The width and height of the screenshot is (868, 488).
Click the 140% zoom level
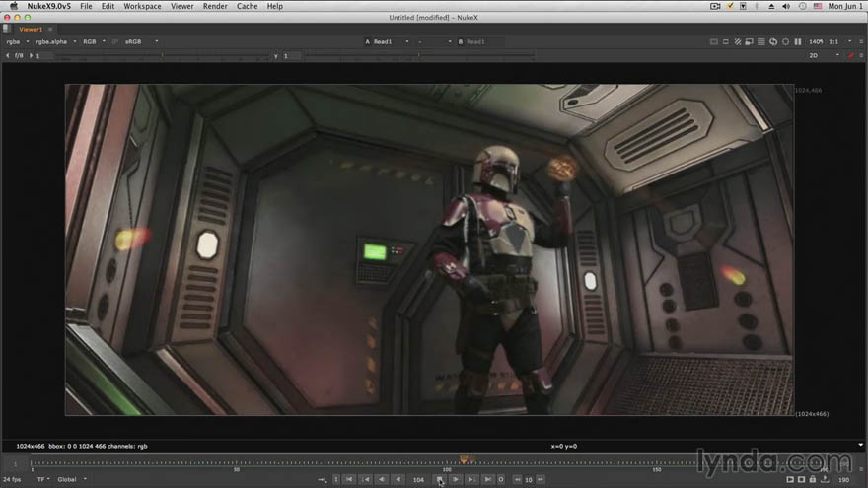816,41
